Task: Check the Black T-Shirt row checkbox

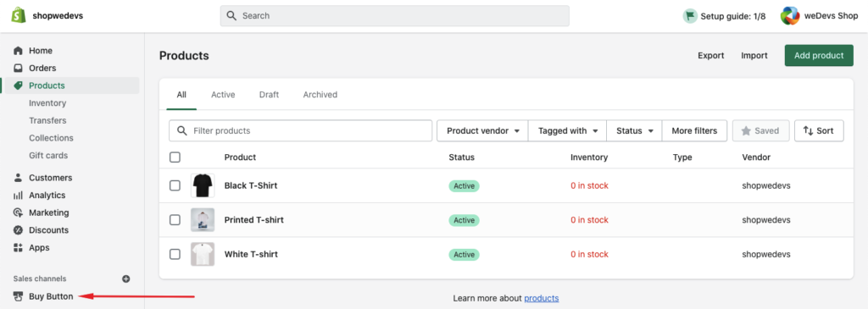Action: (x=175, y=185)
